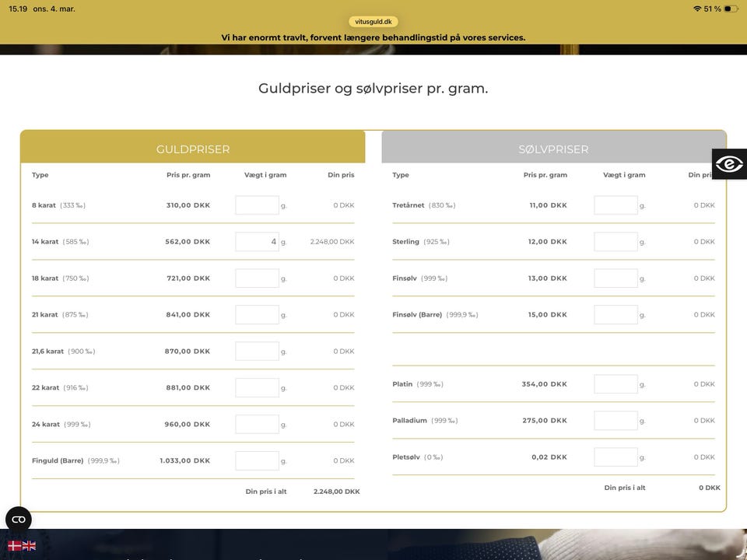The height and width of the screenshot is (560, 747).
Task: Click the silver 'Pris pr. gram' column header
Action: point(545,175)
